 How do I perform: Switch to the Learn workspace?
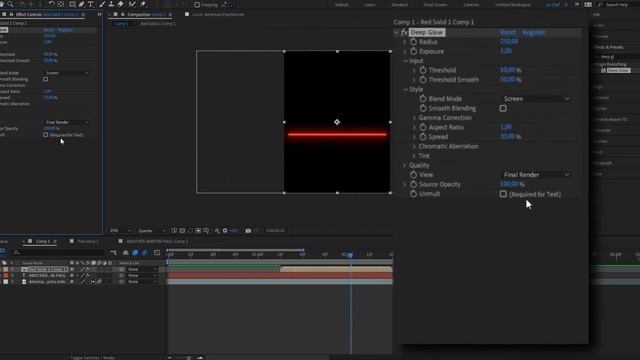point(370,5)
